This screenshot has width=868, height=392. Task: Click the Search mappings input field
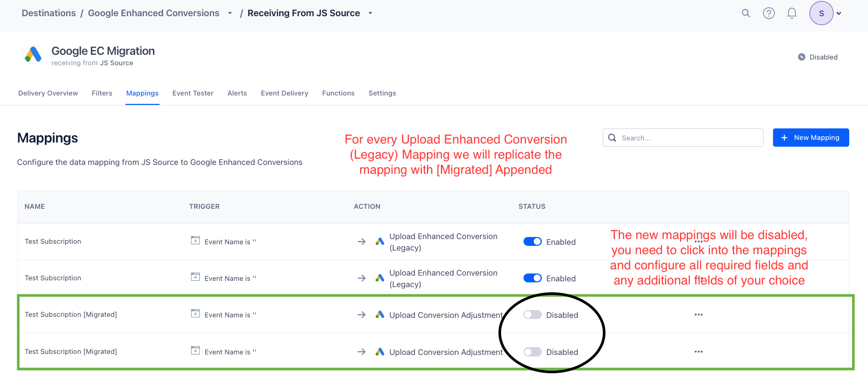683,138
